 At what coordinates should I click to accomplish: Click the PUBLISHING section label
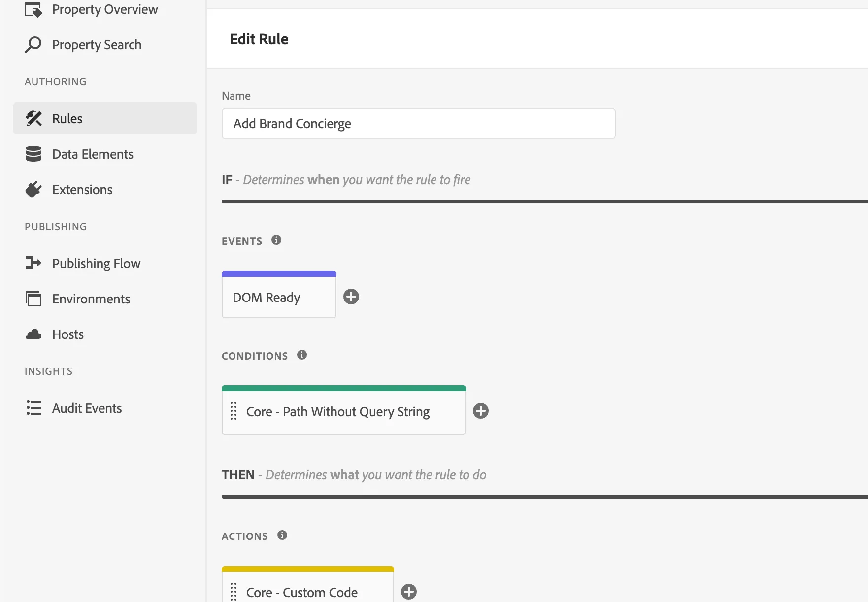56,227
